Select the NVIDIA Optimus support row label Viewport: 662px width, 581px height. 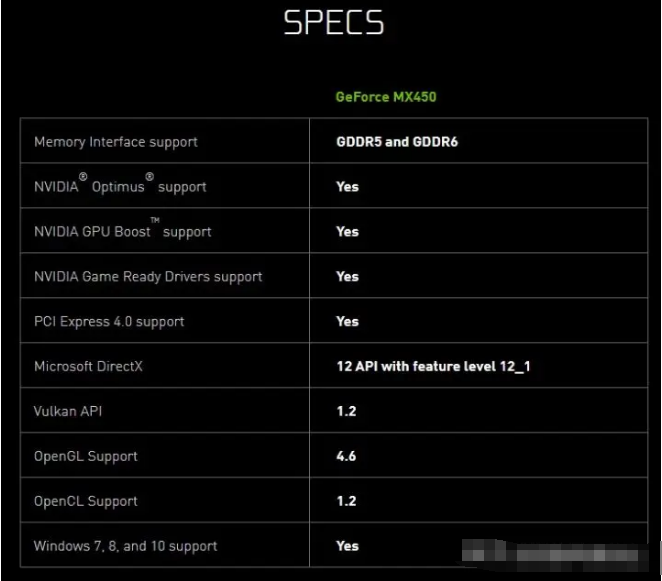click(120, 187)
